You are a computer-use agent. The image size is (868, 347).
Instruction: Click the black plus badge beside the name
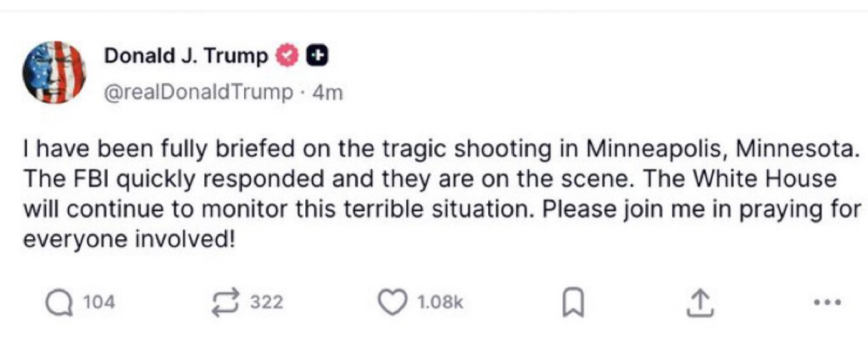[319, 56]
